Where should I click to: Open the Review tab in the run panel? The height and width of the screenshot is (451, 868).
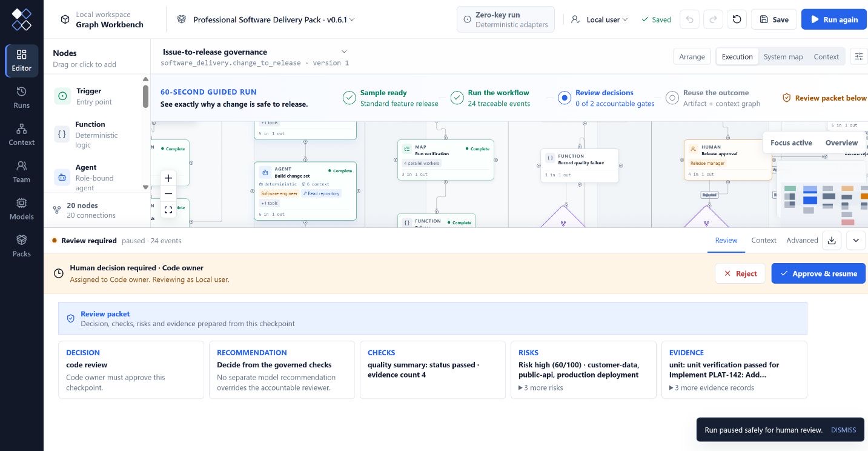pyautogui.click(x=726, y=240)
